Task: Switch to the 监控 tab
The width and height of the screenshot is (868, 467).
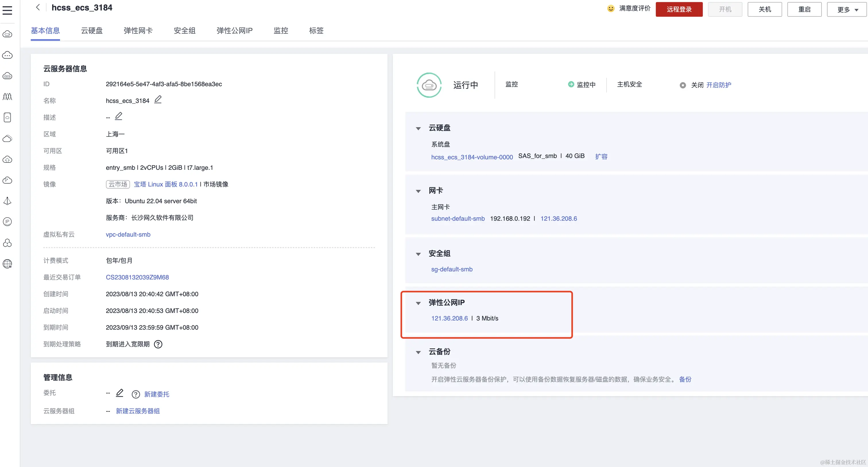Action: tap(281, 31)
